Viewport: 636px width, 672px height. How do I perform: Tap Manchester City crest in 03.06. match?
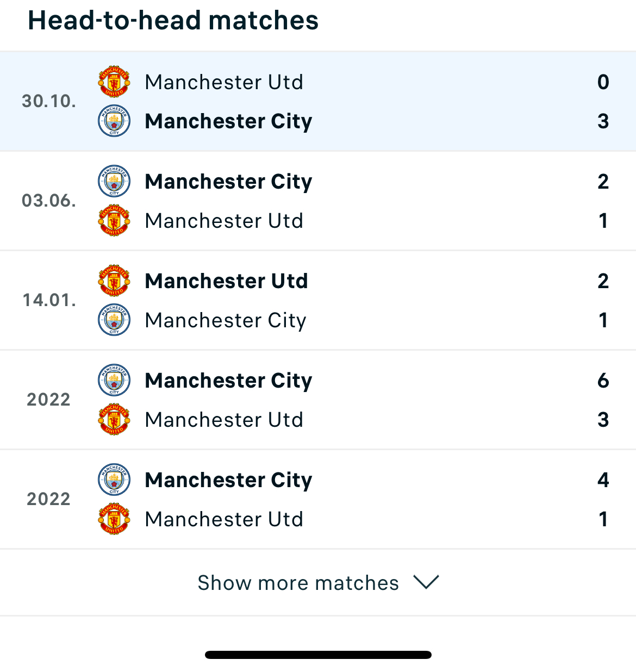[x=114, y=181]
